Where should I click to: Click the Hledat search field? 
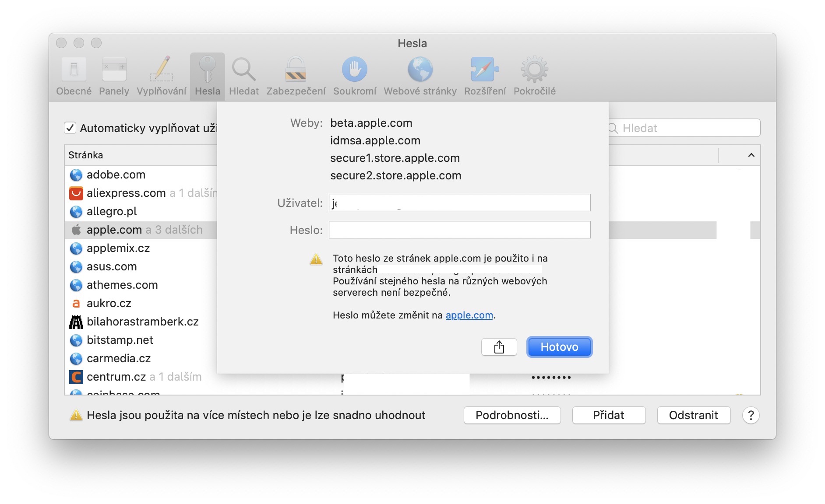click(x=684, y=128)
